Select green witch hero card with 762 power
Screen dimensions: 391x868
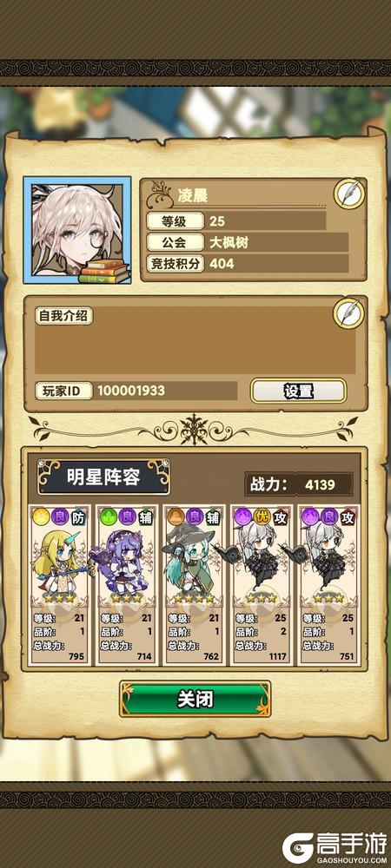coord(194,584)
